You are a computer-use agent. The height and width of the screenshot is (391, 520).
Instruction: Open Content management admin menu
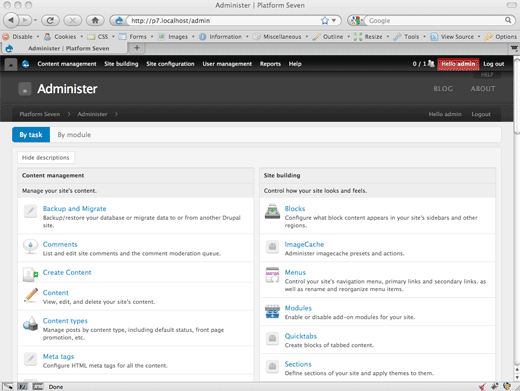[67, 64]
